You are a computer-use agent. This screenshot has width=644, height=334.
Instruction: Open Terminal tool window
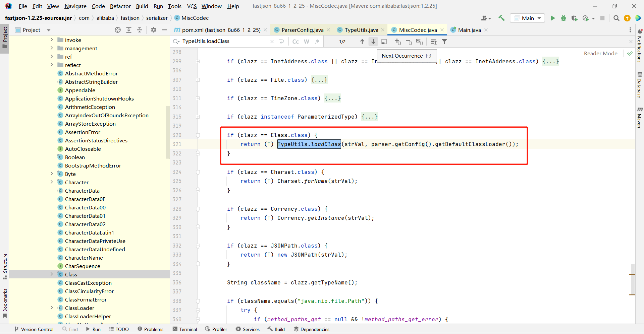tap(185, 329)
